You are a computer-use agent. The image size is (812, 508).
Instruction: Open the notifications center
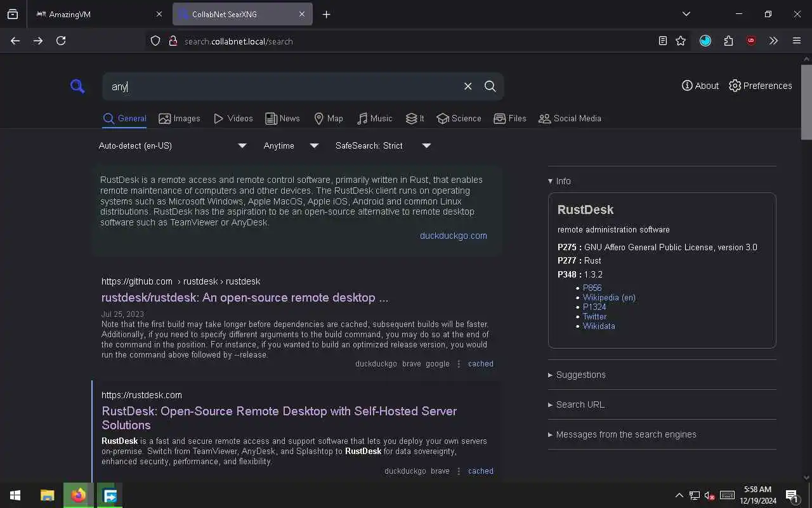tap(792, 496)
